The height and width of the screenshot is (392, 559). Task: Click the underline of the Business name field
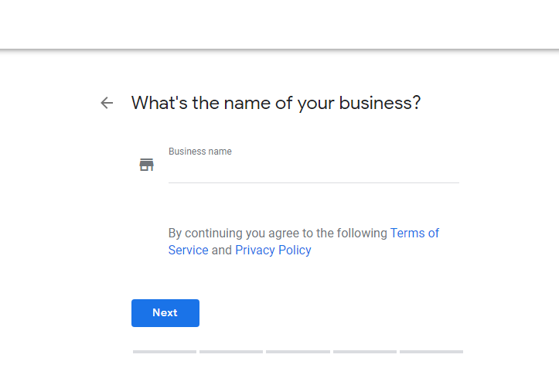(314, 182)
